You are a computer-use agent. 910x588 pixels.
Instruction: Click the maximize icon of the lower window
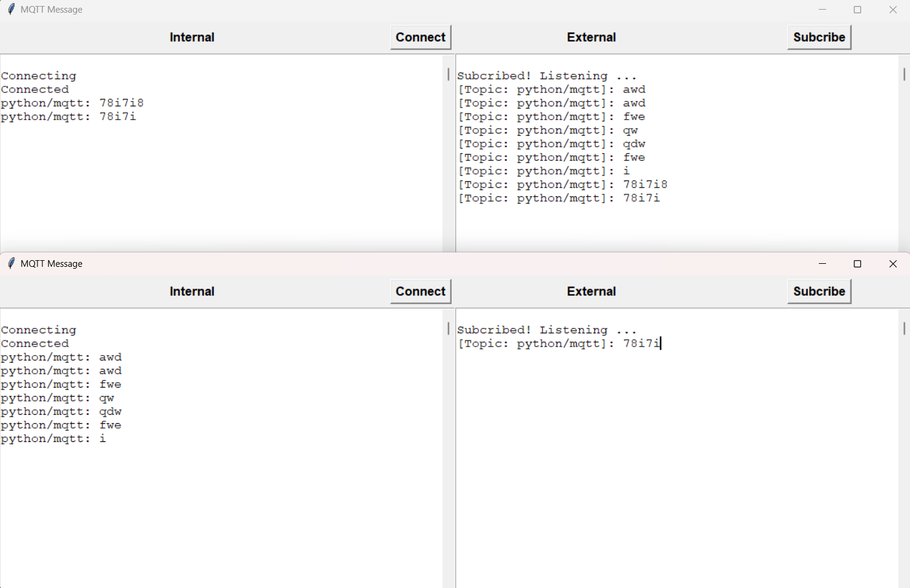(x=857, y=263)
